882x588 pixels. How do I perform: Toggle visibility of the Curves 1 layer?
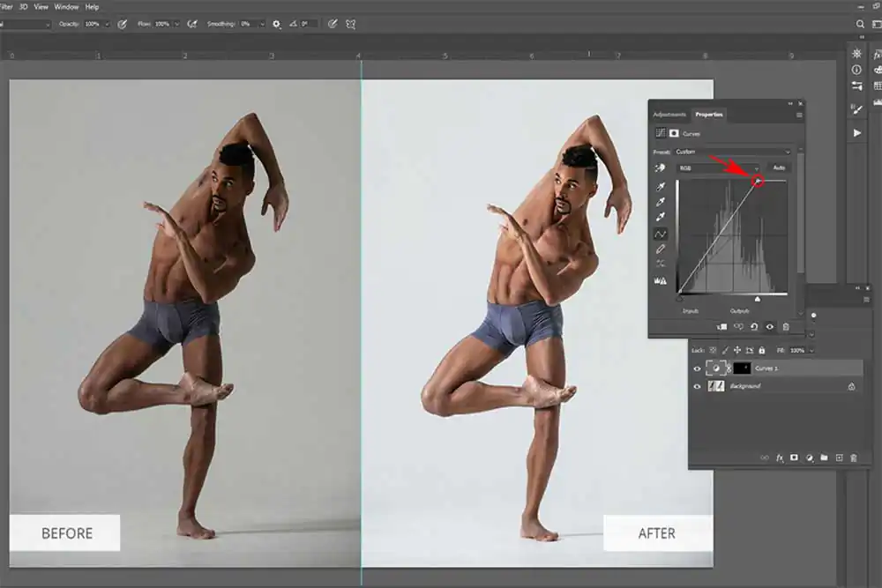pyautogui.click(x=697, y=368)
